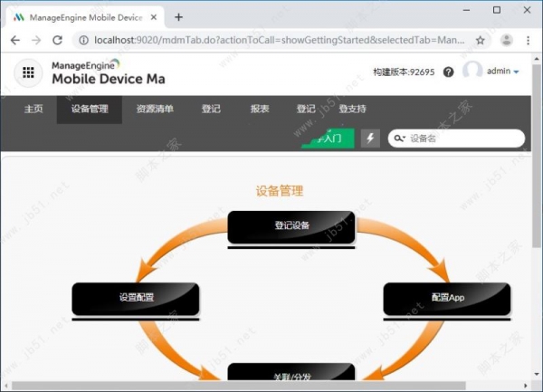Select the 设备管理 tab
The width and height of the screenshot is (543, 392).
90,109
